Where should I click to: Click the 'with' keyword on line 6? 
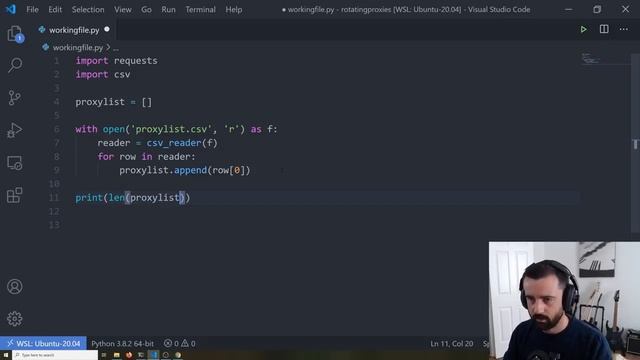[x=86, y=129]
